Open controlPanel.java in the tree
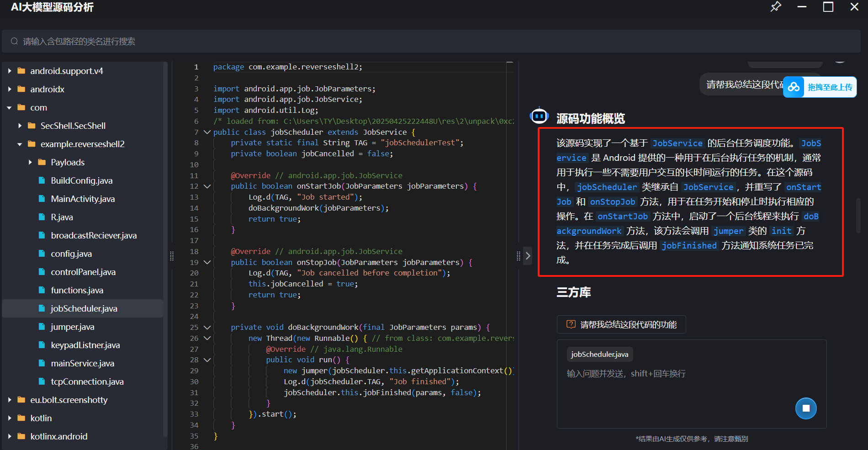Viewport: 868px width, 450px height. point(83,272)
